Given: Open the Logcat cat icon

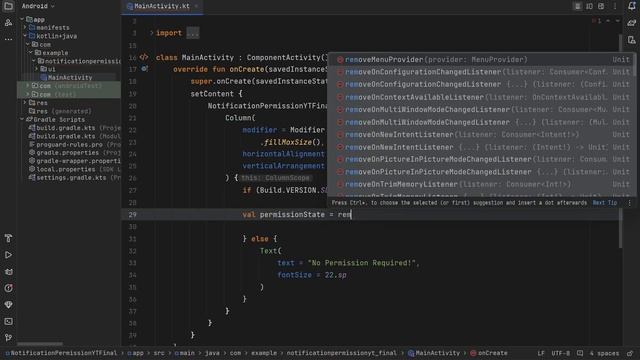Looking at the screenshot, I should pos(8,271).
